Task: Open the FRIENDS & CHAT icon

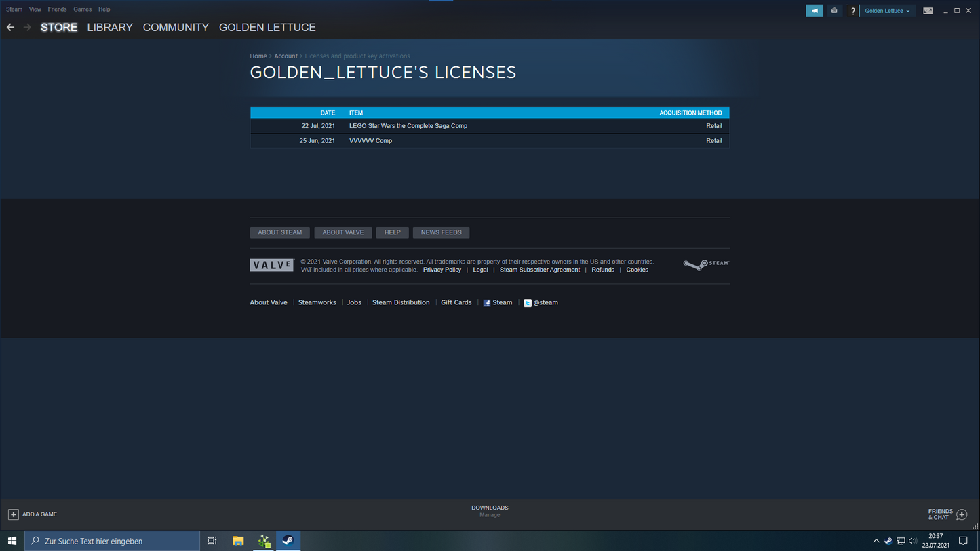Action: click(x=962, y=514)
